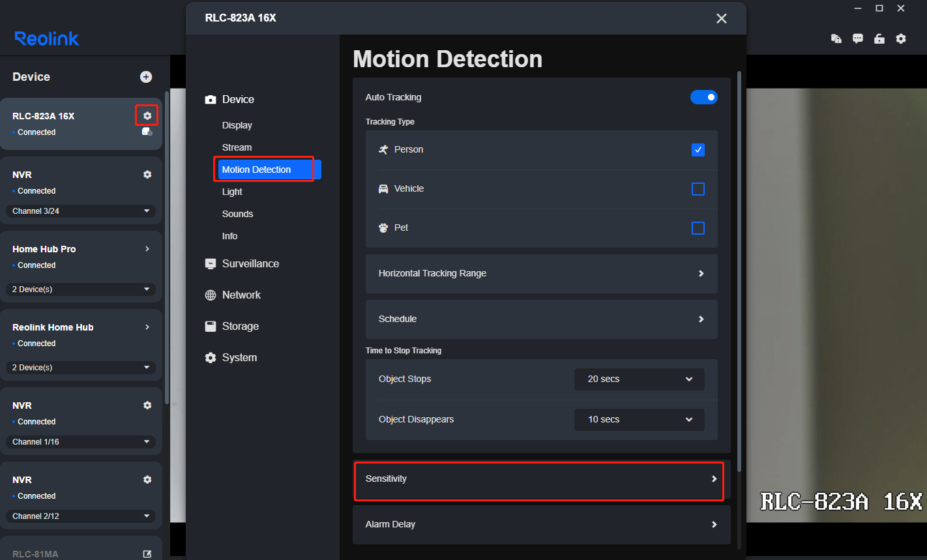Open settings gear of NVR with Channel 2/12
The height and width of the screenshot is (560, 927).
pyautogui.click(x=147, y=480)
